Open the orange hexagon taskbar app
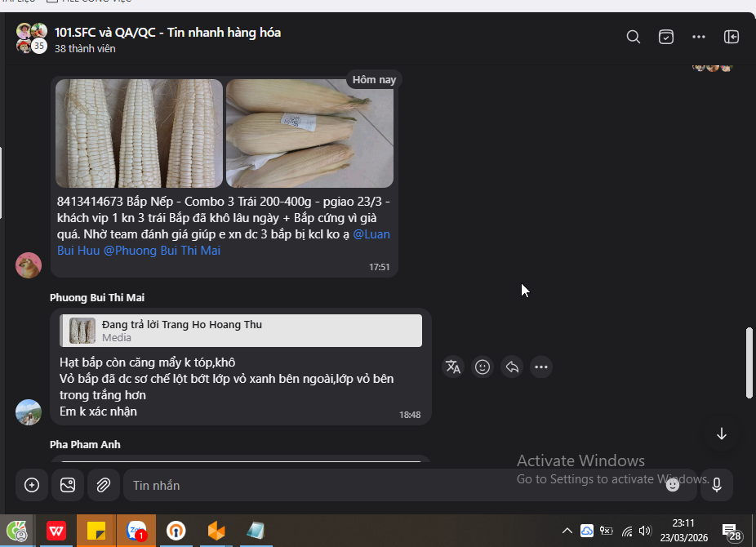Viewport: 756px width, 547px height. click(216, 531)
